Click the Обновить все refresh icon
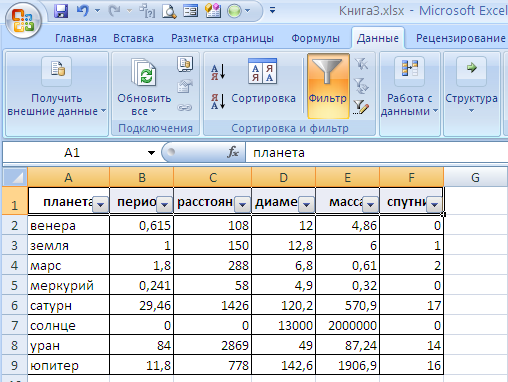Screen dimensions: 508x382 pyautogui.click(x=144, y=72)
